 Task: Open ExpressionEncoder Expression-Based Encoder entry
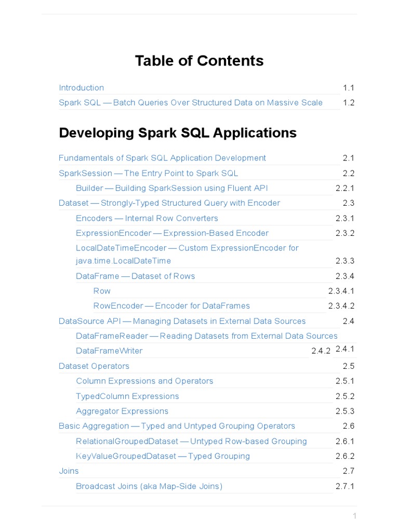tap(172, 233)
